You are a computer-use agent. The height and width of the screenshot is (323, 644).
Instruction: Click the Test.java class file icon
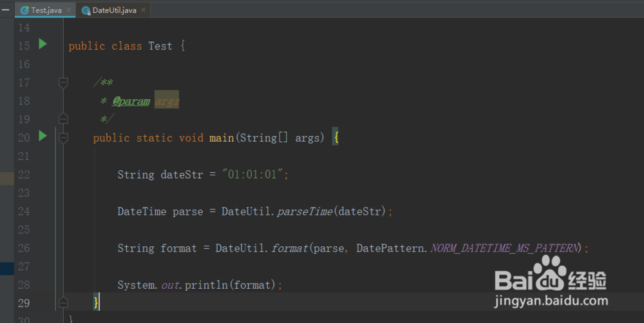(24, 10)
